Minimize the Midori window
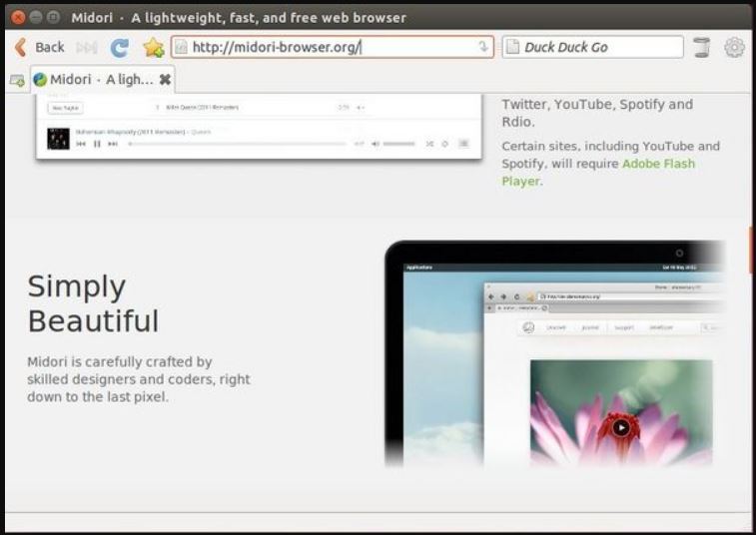 coord(36,17)
